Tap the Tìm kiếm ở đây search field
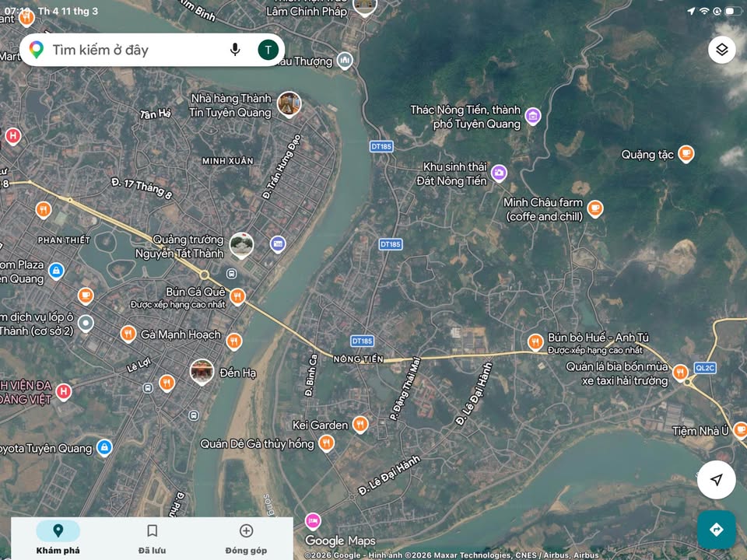 point(132,50)
